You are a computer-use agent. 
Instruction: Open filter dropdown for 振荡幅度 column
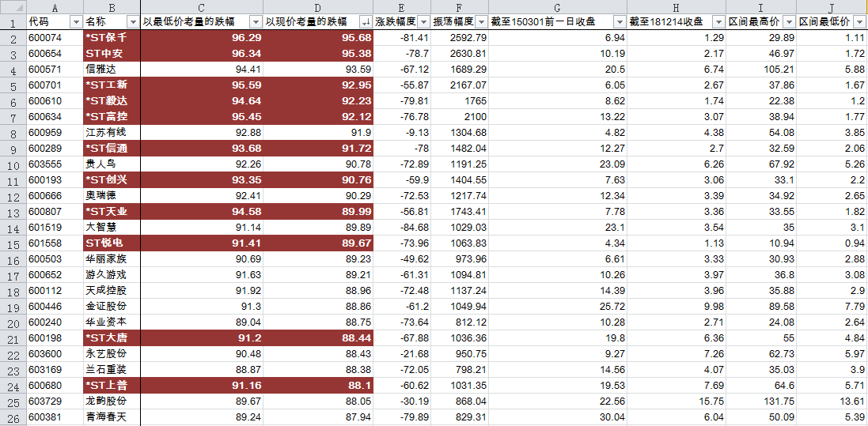coord(481,22)
